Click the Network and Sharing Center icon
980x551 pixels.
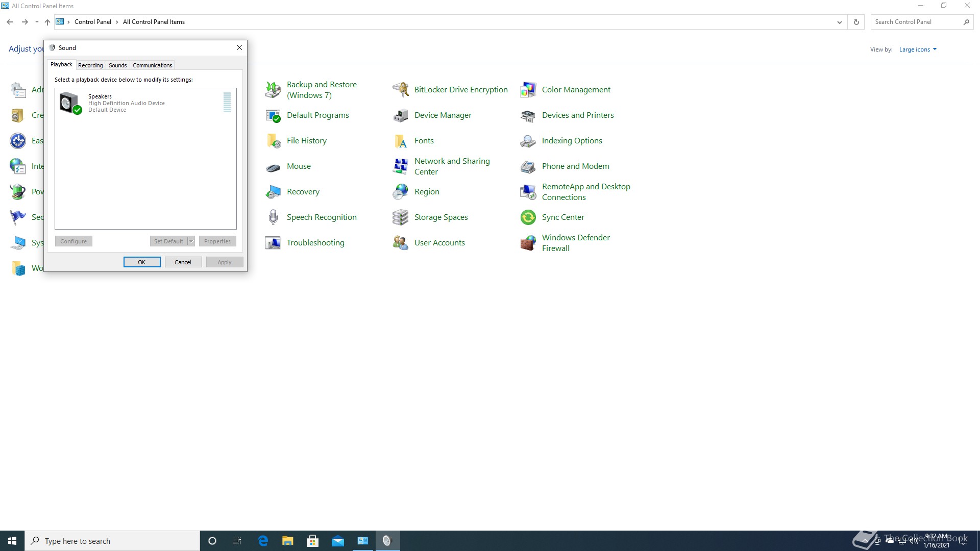pyautogui.click(x=401, y=166)
